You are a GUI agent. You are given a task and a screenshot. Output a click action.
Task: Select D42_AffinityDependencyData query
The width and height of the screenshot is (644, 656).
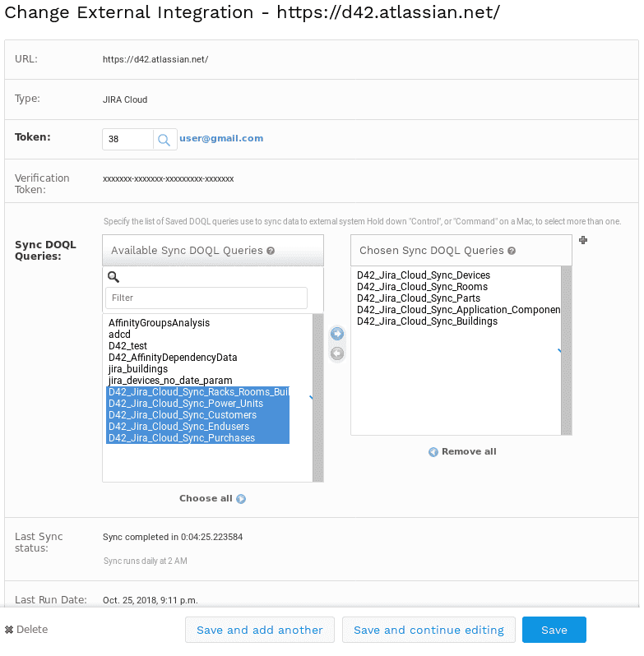point(174,358)
